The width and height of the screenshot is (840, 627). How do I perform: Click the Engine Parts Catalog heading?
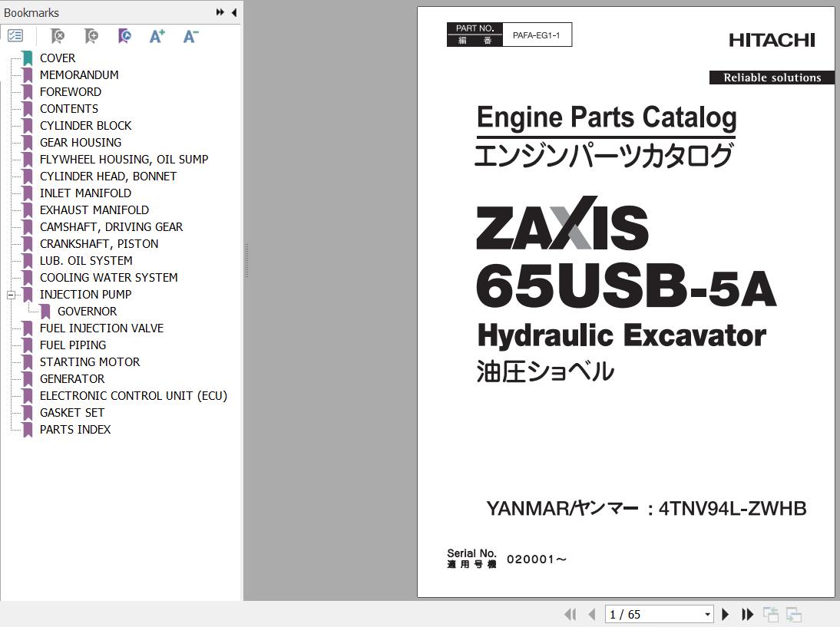(x=607, y=117)
